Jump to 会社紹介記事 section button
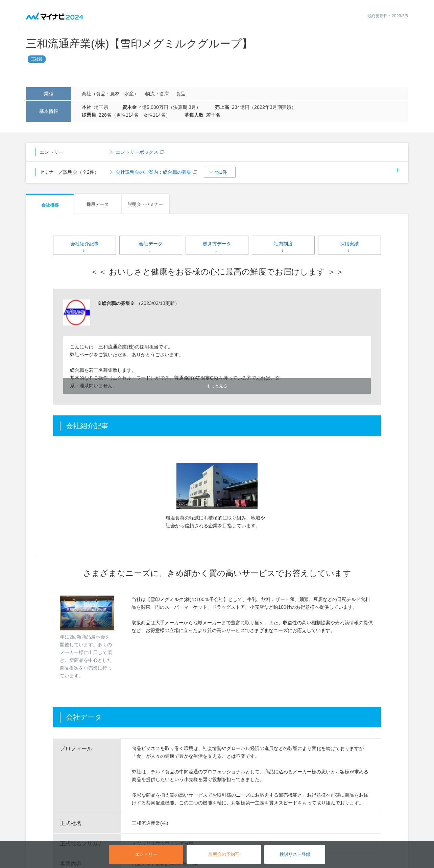 tap(85, 245)
